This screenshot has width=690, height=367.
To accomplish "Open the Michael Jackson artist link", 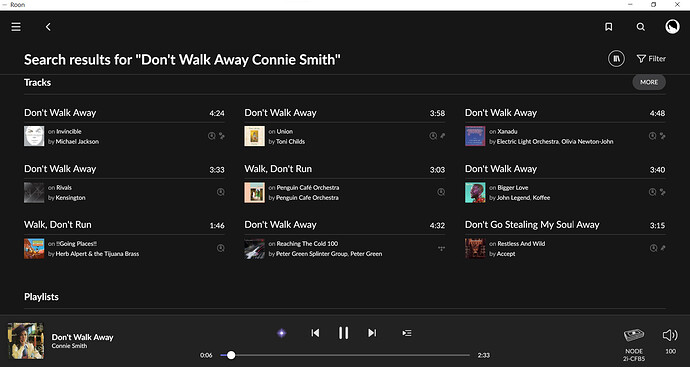I will pyautogui.click(x=77, y=141).
